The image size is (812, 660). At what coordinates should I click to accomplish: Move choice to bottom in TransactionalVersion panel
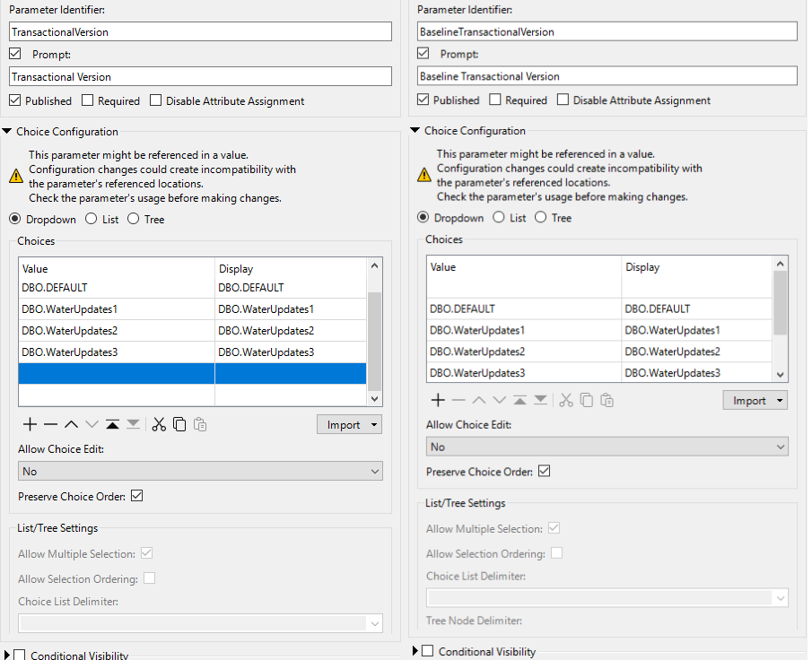coord(133,424)
